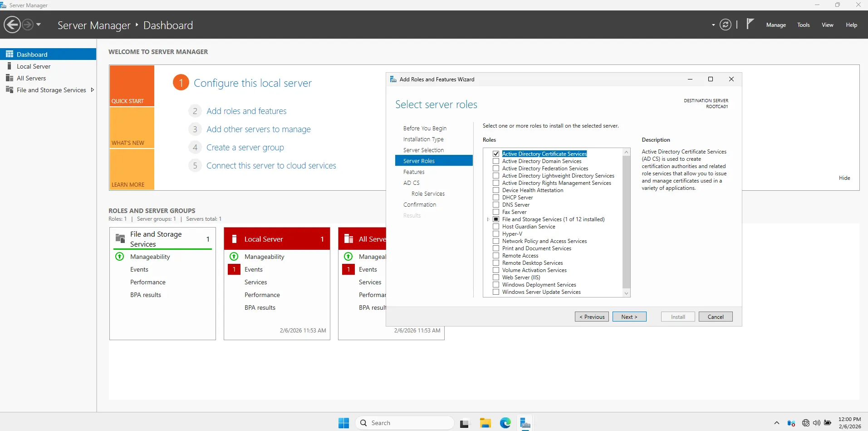The image size is (868, 431).
Task: Click Manageability status icon in All Servers tile
Action: point(348,257)
